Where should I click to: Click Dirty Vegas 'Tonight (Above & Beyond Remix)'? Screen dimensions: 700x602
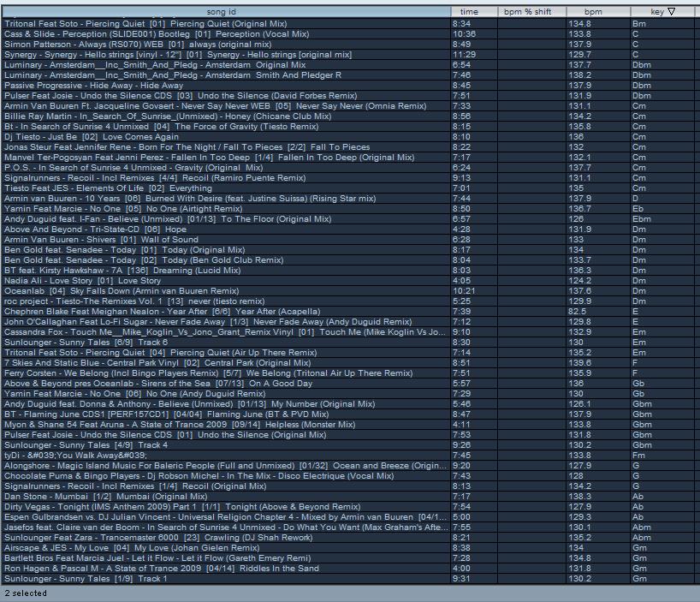(348, 506)
